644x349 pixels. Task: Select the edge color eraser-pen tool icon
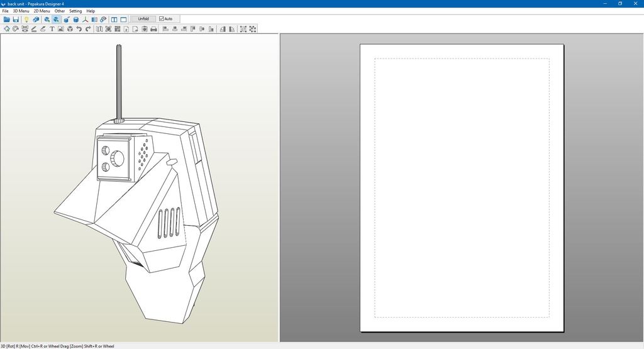click(43, 29)
